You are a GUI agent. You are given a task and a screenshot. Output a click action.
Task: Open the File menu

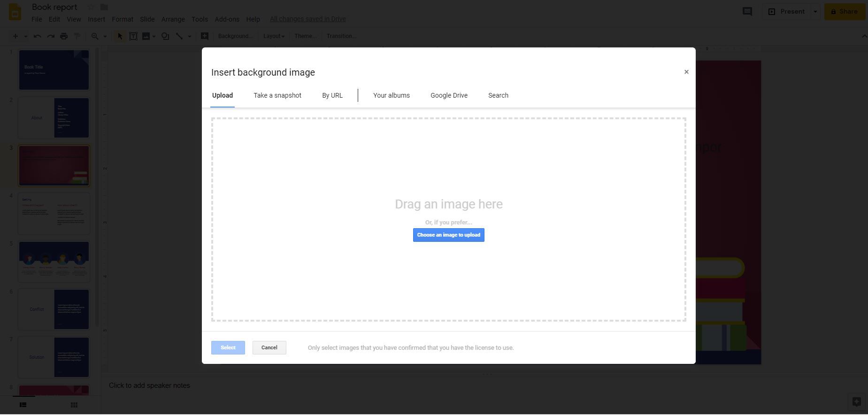(37, 19)
